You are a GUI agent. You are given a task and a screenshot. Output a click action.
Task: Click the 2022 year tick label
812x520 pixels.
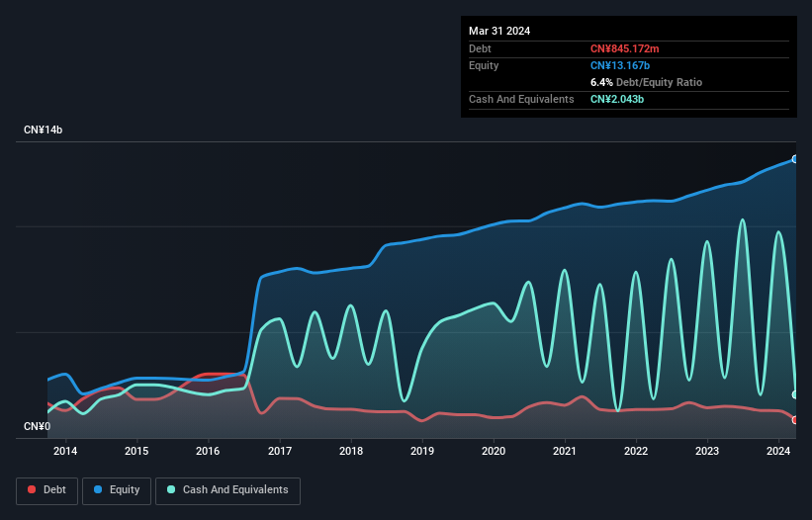click(636, 452)
